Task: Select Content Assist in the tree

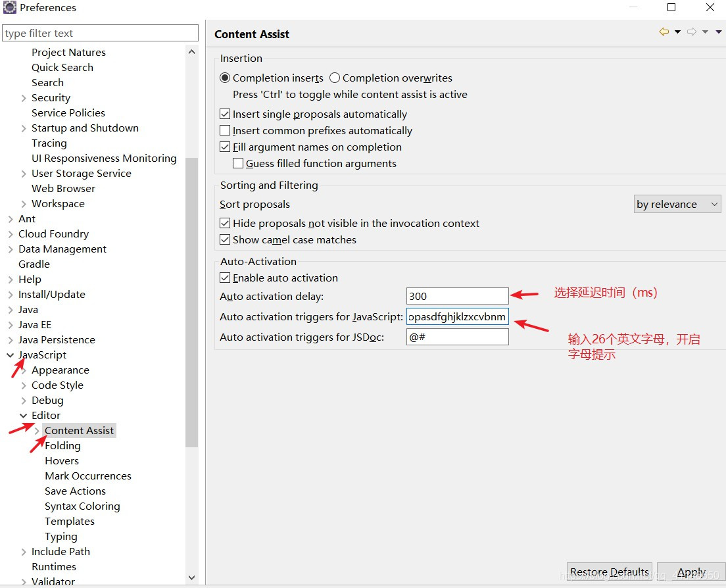Action: (79, 431)
